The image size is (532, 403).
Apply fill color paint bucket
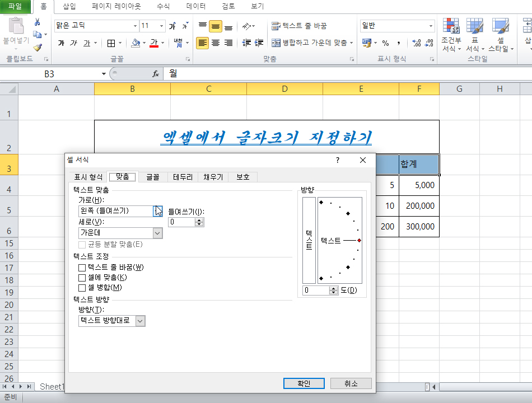coord(136,43)
